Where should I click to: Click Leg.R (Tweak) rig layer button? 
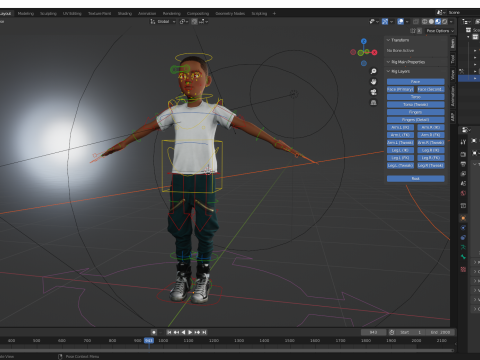click(x=431, y=166)
